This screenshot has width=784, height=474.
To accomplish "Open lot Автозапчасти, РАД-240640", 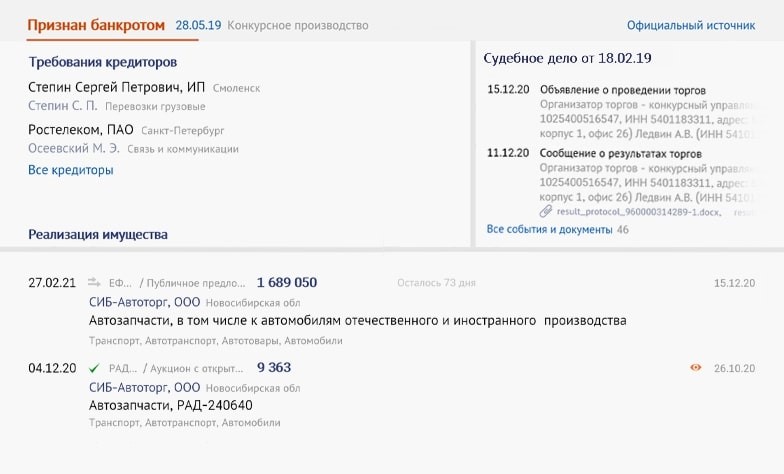I will point(170,405).
